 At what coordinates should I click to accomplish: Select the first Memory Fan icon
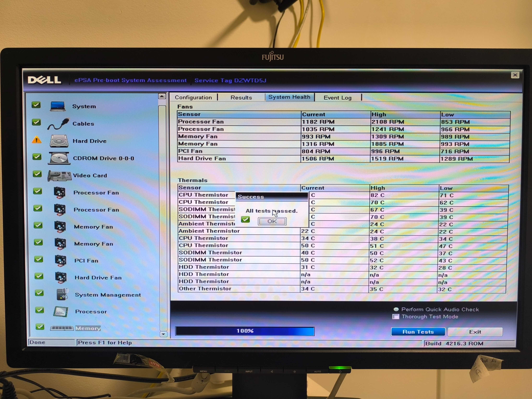click(x=60, y=227)
